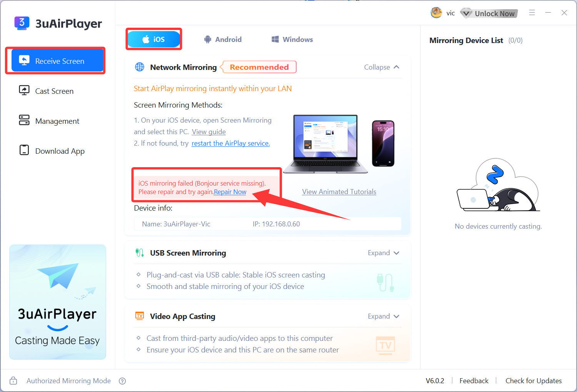
Task: Click the Network Mirroring globe icon
Action: [x=139, y=66]
